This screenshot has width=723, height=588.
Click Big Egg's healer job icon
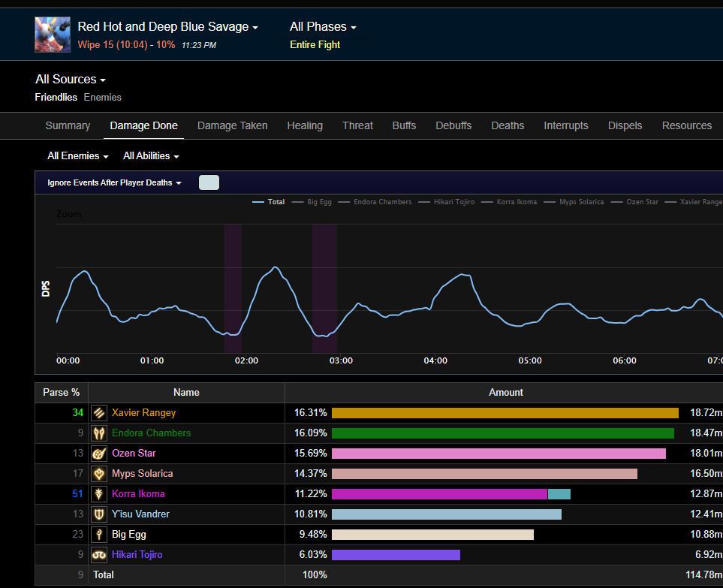point(99,535)
